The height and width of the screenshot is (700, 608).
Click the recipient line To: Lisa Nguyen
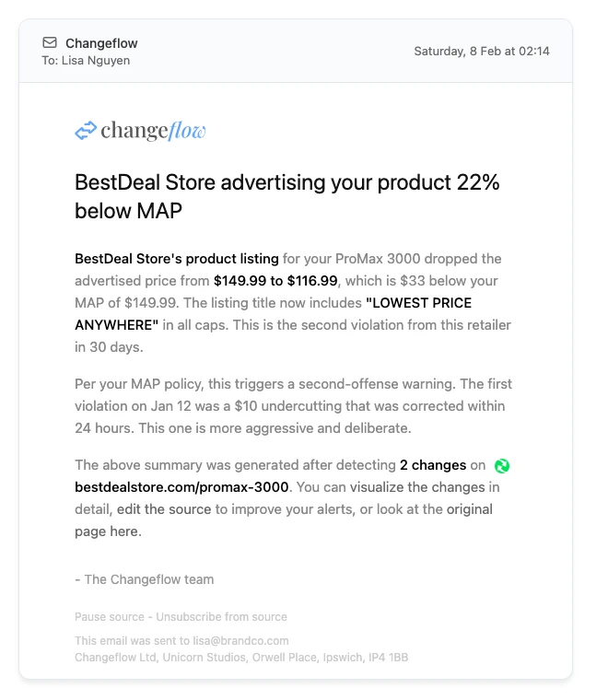[x=86, y=61]
